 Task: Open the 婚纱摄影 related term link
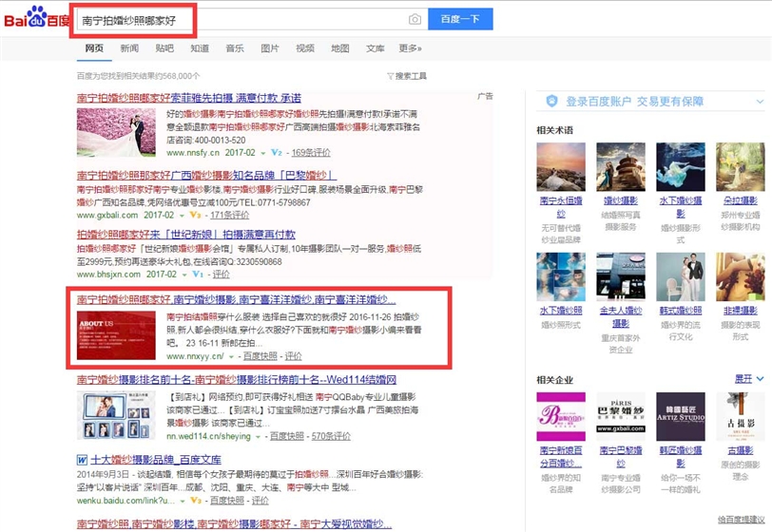pos(620,200)
